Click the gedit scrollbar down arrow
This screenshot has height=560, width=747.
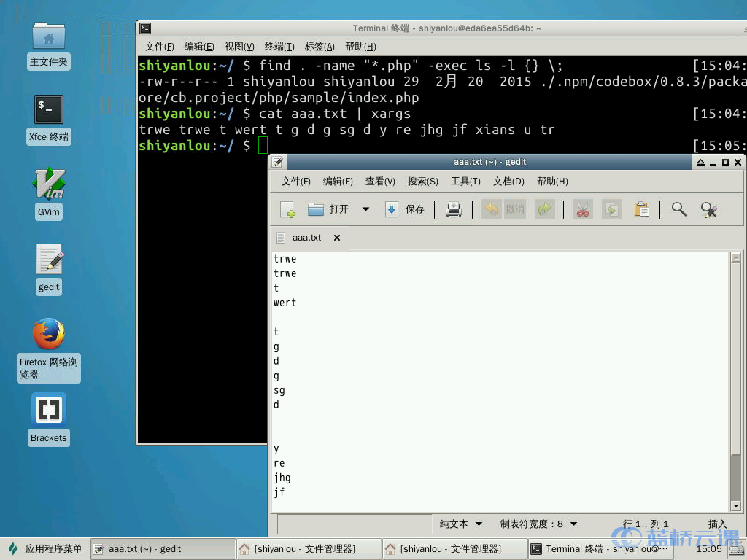(x=735, y=506)
